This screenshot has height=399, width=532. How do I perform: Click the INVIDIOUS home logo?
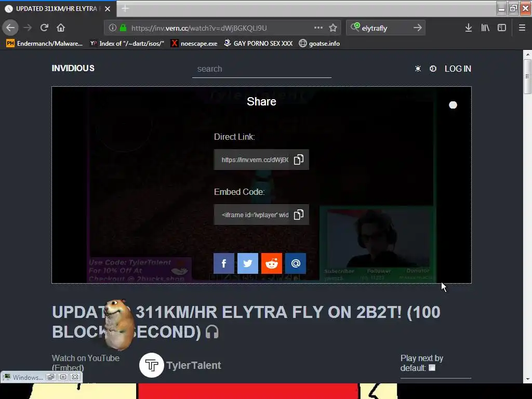click(x=73, y=68)
